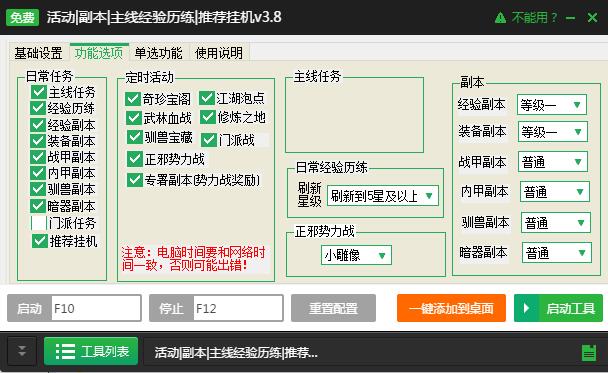Open the 小雕像 dropdown

pos(356,255)
